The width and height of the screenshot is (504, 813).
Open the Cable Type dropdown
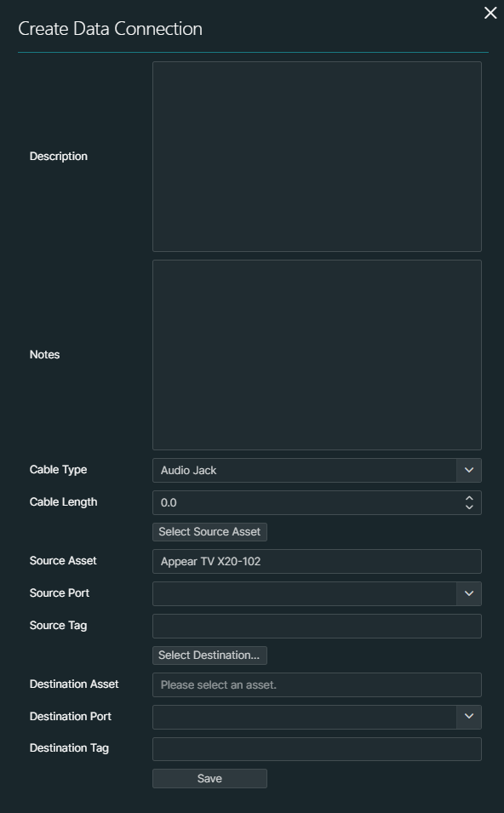(x=315, y=470)
